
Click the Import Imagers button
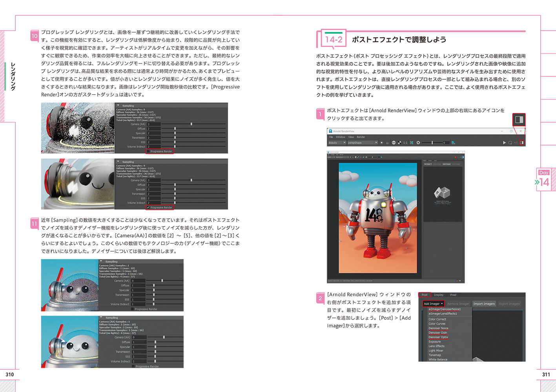(484, 304)
